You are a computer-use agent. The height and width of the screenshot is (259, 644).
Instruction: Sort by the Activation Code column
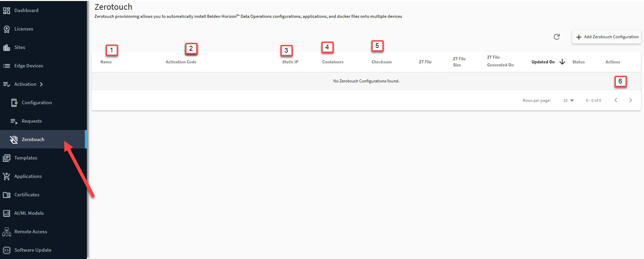tap(181, 62)
